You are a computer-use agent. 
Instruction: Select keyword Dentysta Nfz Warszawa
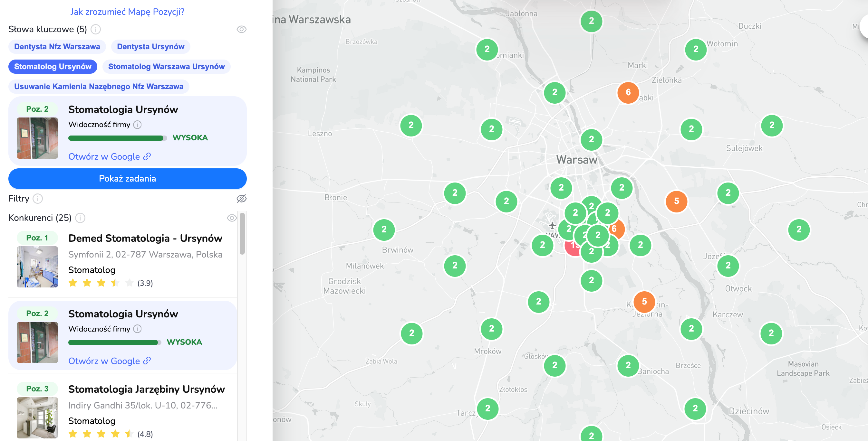click(x=57, y=46)
